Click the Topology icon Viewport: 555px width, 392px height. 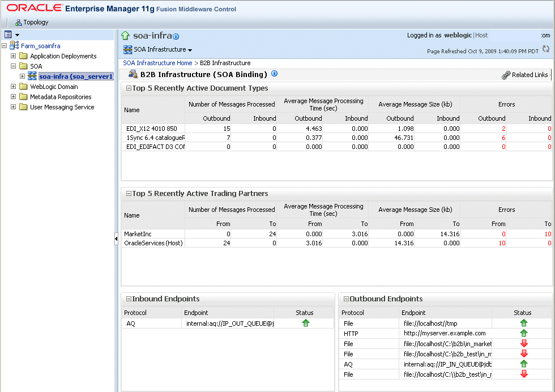click(x=18, y=23)
